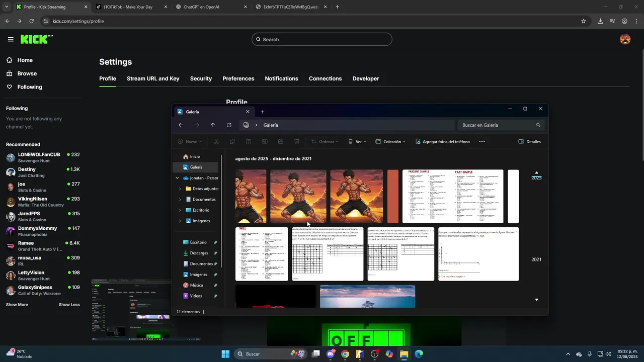Switch to the Connections tab
Image resolution: width=644 pixels, height=362 pixels.
[x=325, y=78]
